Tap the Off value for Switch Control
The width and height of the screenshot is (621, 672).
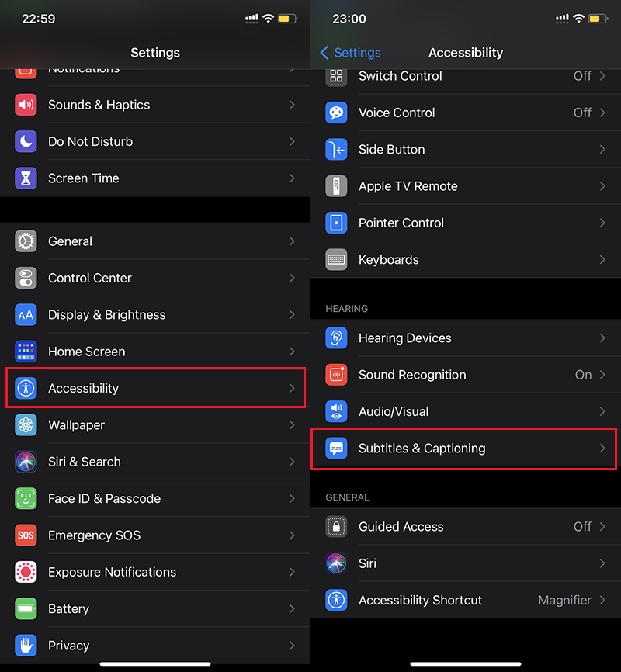[582, 76]
